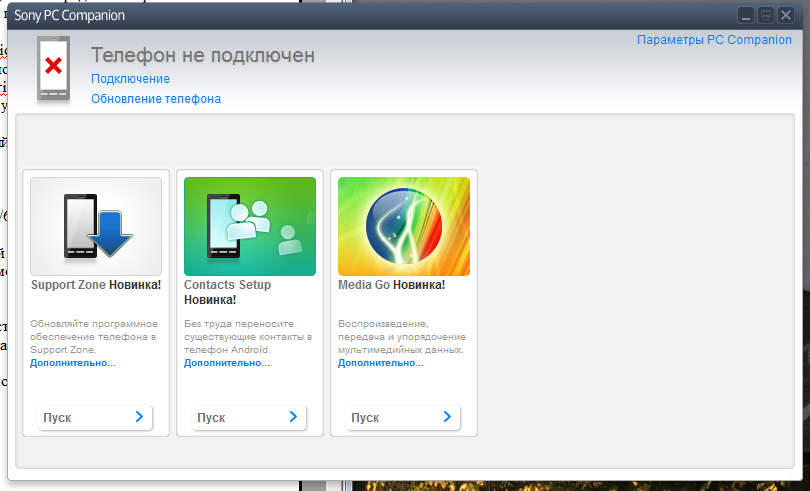Click the Support Zone Новинка! title

tap(96, 285)
